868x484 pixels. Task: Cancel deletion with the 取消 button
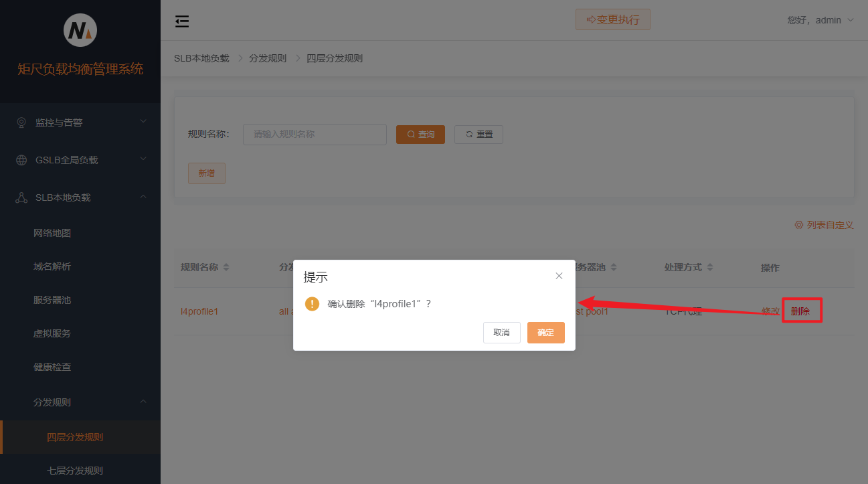tap(501, 333)
